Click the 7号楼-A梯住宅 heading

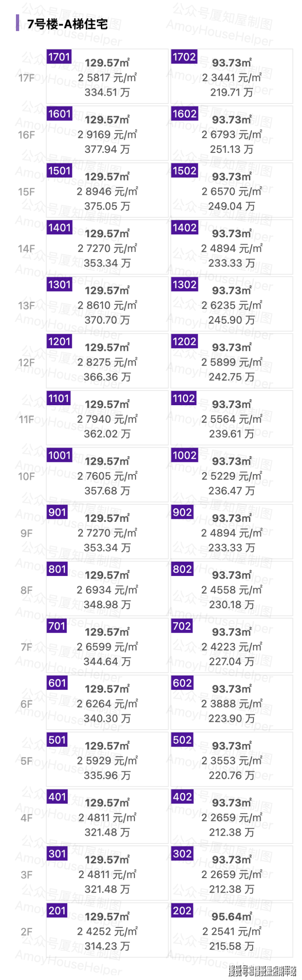(x=67, y=24)
